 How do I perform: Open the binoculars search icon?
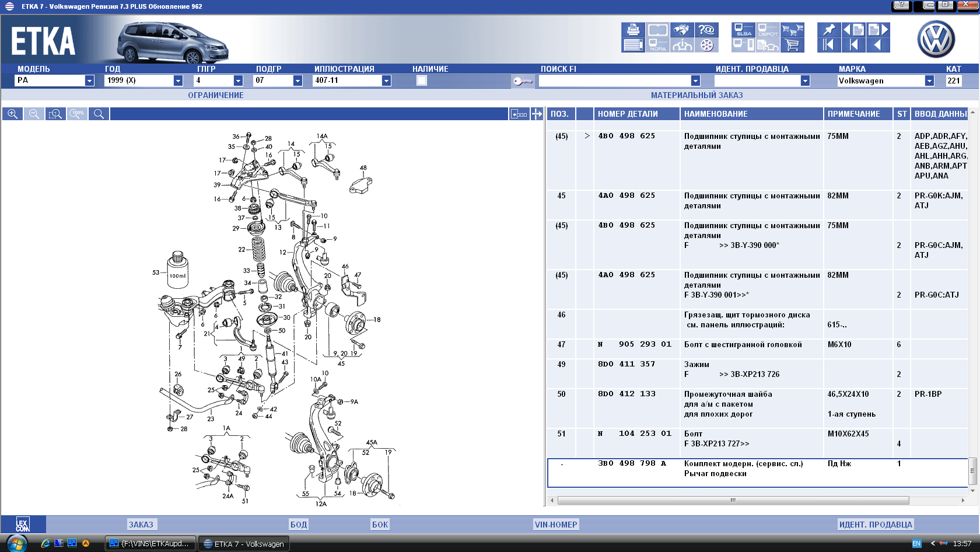682,30
